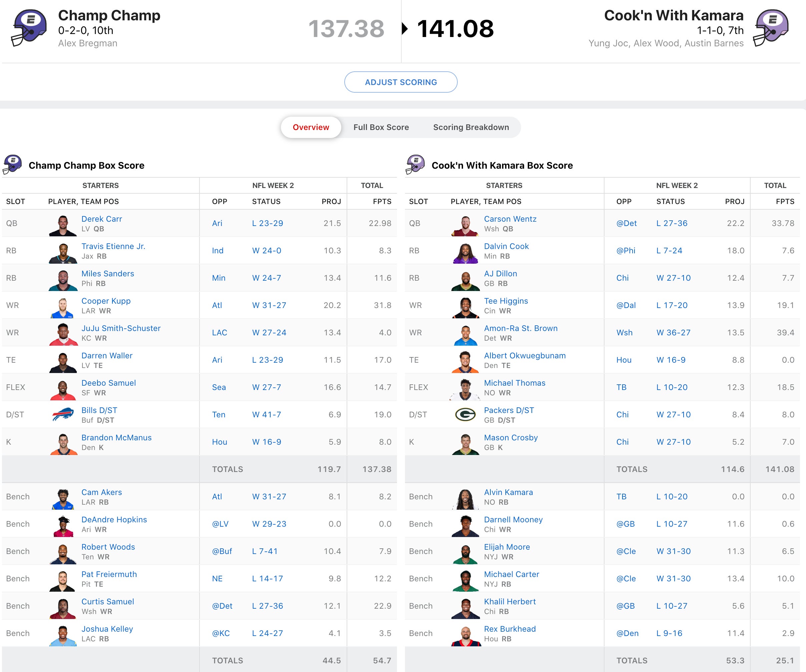The height and width of the screenshot is (672, 806).
Task: Click Alvin Kamara's bench headshot
Action: click(x=465, y=498)
